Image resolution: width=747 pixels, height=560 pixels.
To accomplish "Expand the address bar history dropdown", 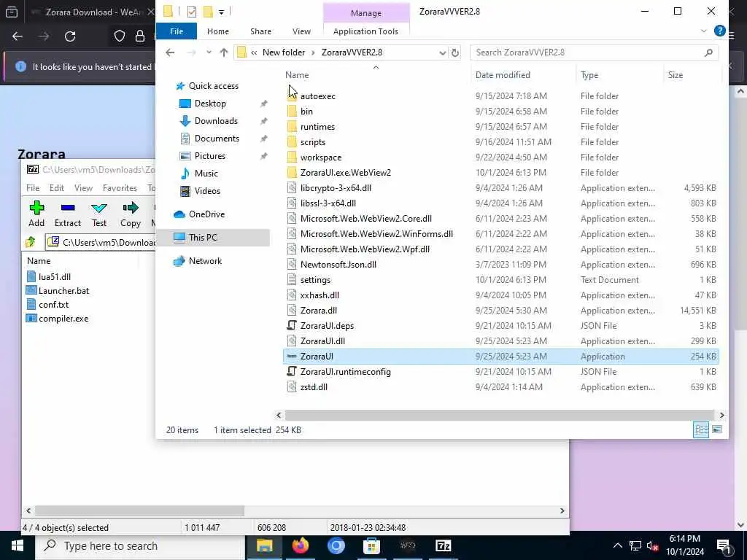I will click(443, 52).
